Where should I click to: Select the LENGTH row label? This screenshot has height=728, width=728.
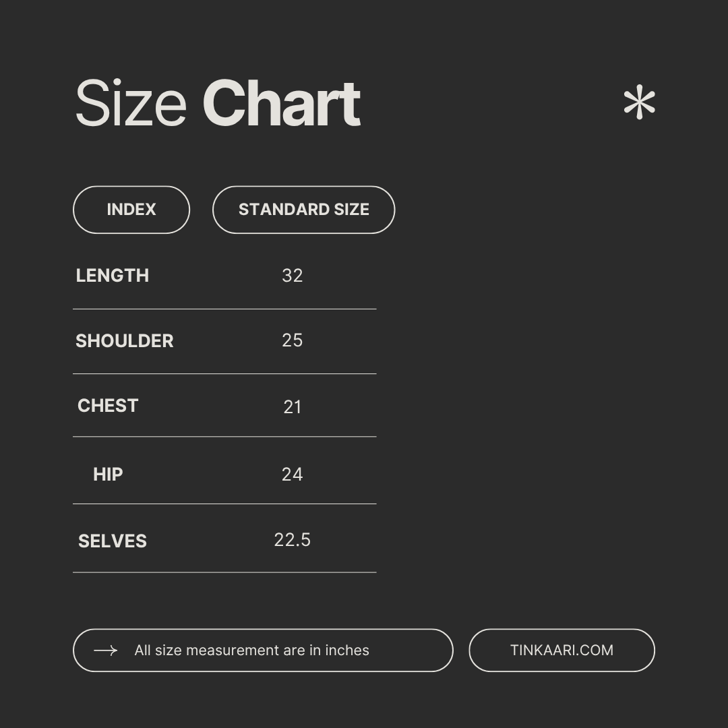click(112, 276)
